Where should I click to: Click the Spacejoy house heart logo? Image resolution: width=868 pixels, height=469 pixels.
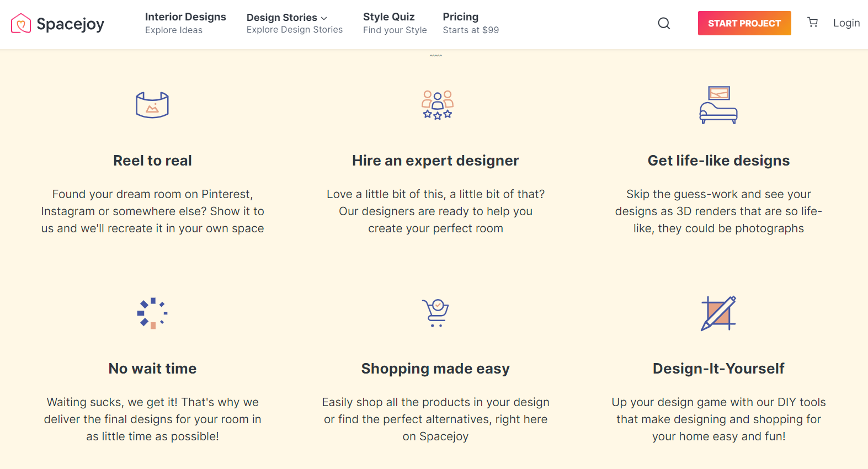click(x=21, y=23)
